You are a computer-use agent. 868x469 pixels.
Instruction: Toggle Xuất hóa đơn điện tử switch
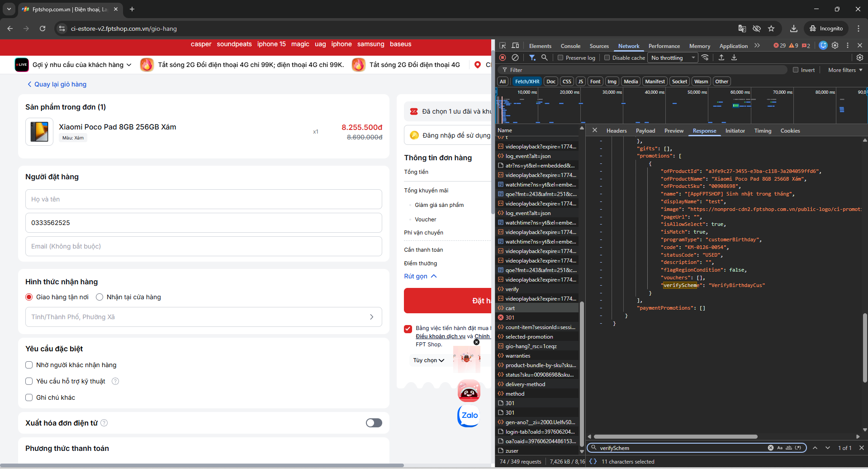[x=374, y=423]
